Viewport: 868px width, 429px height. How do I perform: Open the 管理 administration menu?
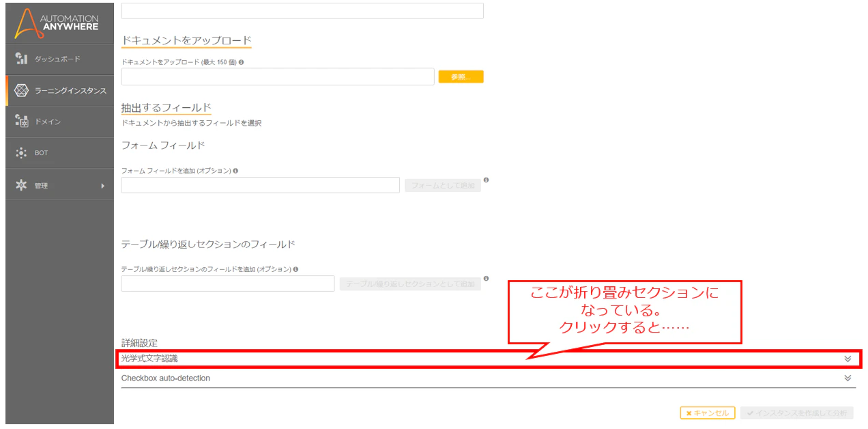click(x=59, y=185)
